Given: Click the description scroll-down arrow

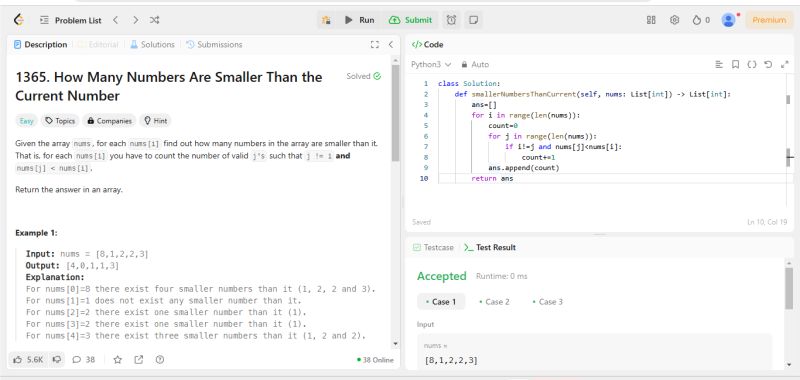Looking at the screenshot, I should pyautogui.click(x=395, y=344).
